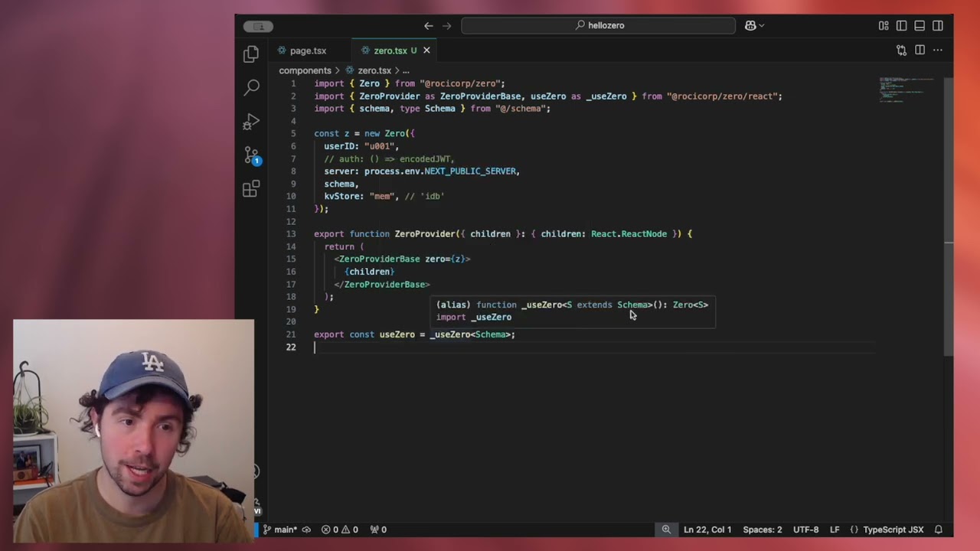Screen dimensions: 980x551
Task: Click the closing </ZeroProviderBase> tag on line 17
Action: click(382, 285)
